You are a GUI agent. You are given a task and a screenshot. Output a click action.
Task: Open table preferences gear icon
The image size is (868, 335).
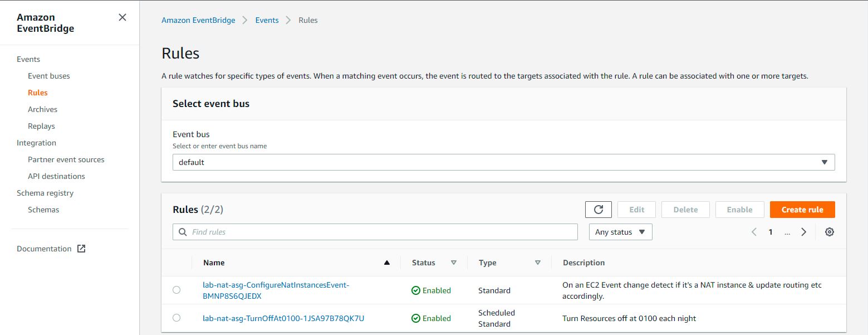[830, 232]
